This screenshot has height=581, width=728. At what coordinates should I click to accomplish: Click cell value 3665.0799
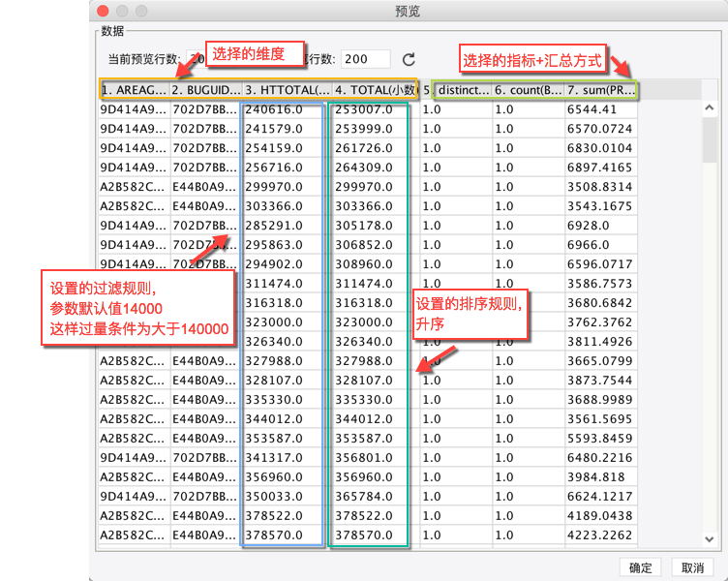pos(599,361)
